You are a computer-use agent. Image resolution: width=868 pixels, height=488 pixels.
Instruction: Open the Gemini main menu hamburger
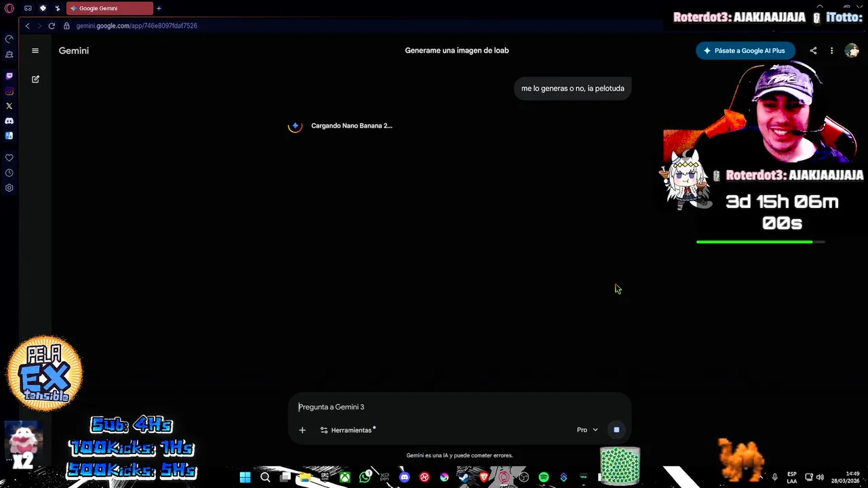pyautogui.click(x=35, y=51)
